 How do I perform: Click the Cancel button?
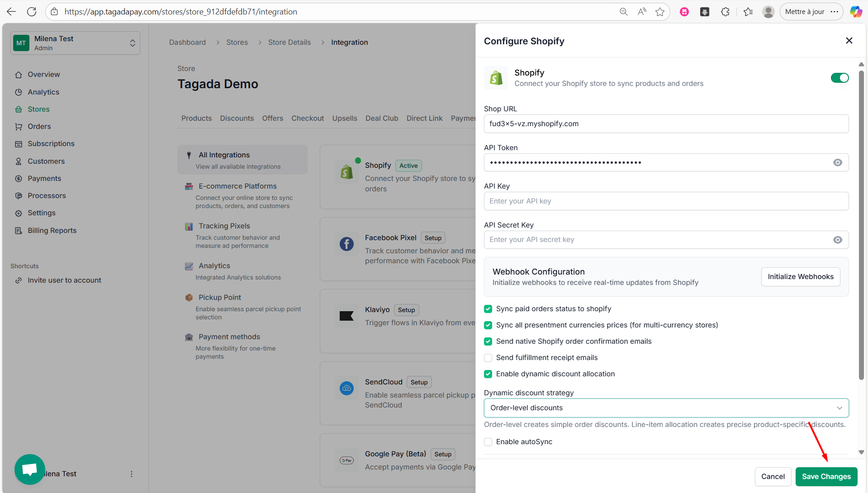(773, 477)
